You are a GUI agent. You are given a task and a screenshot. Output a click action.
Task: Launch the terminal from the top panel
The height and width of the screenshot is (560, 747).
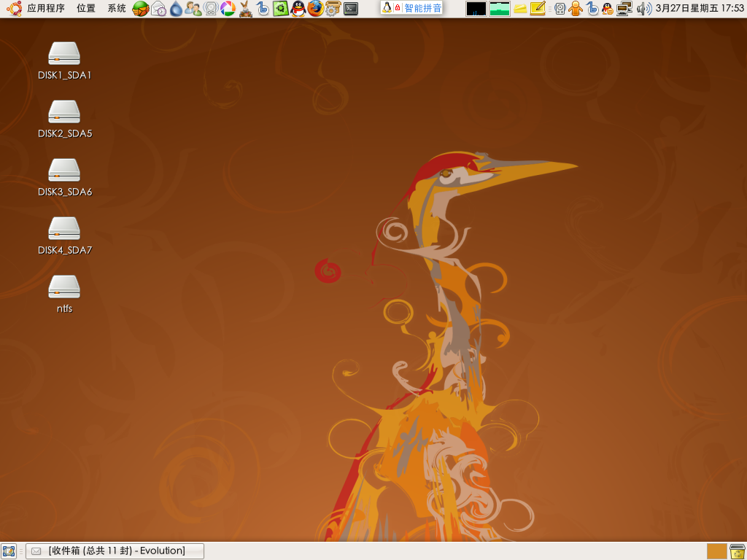tap(351, 9)
